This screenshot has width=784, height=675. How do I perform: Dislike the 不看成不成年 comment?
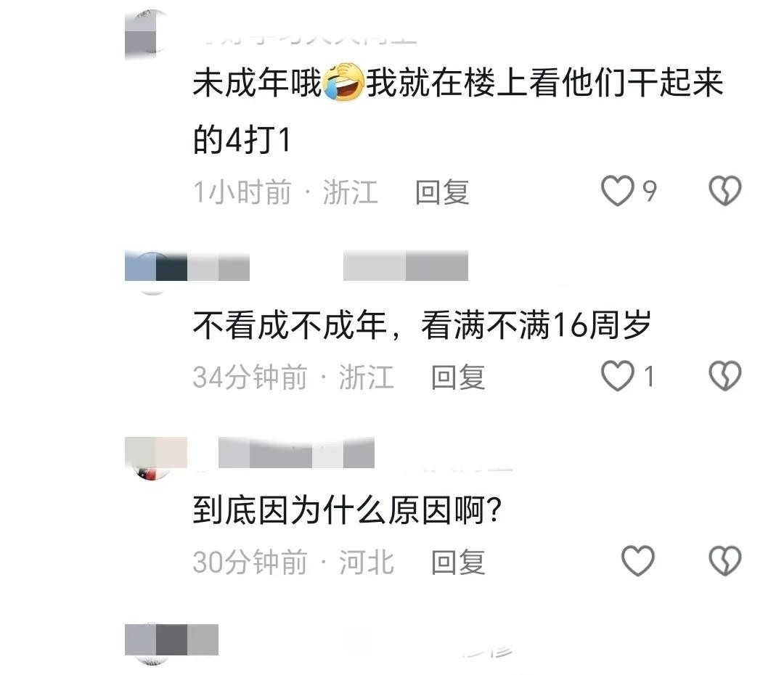(x=725, y=375)
